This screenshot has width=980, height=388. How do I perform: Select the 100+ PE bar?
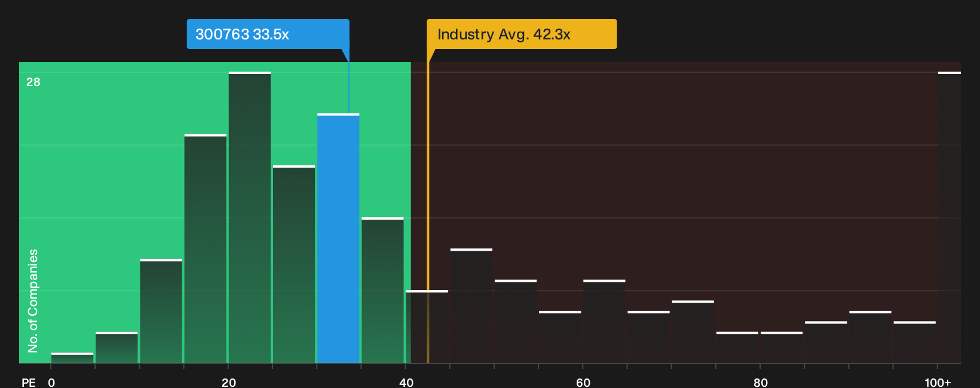[950, 217]
